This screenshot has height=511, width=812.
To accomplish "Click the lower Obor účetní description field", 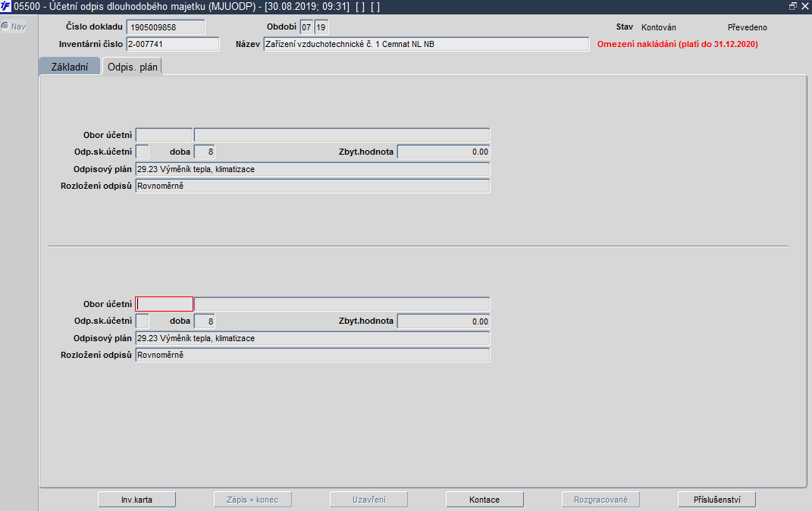I will click(342, 304).
